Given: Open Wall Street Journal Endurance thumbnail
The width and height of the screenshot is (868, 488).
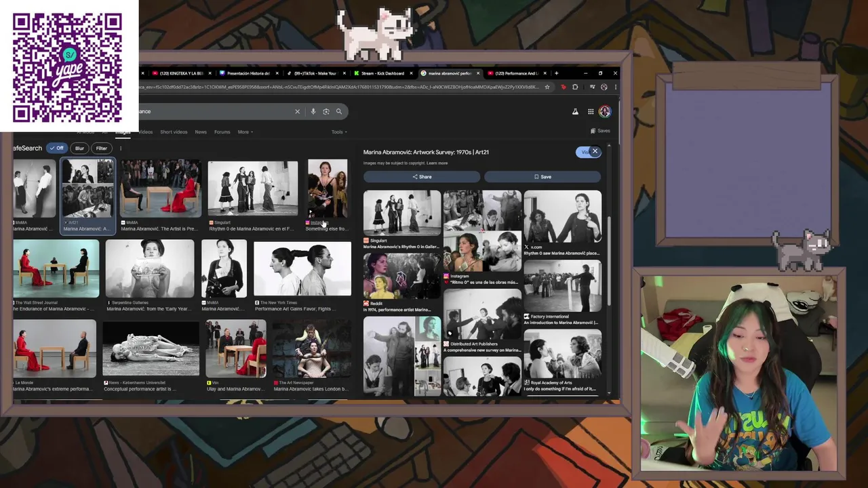Looking at the screenshot, I should tap(56, 268).
